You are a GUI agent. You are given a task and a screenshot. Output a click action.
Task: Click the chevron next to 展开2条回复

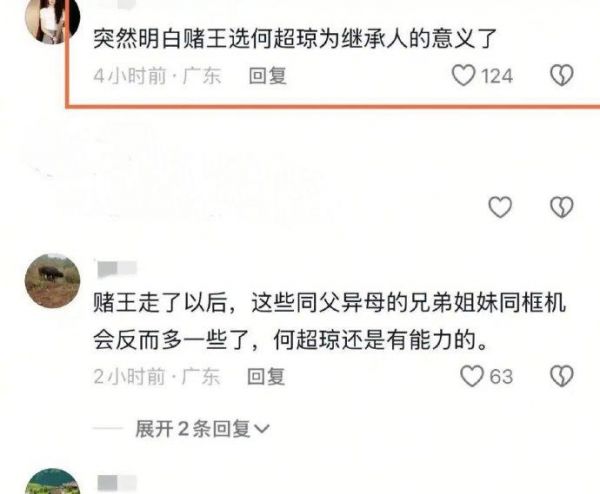(x=262, y=429)
